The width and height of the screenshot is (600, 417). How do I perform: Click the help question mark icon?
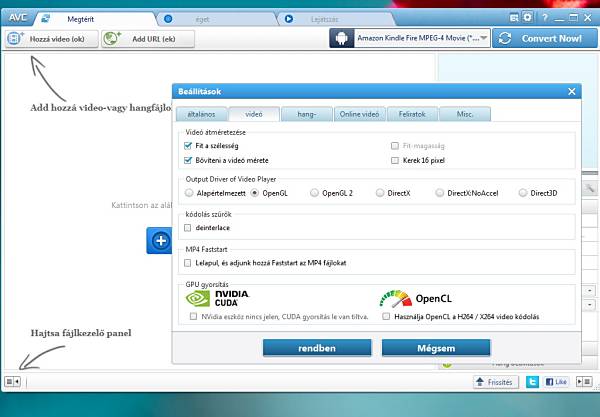[x=545, y=17]
